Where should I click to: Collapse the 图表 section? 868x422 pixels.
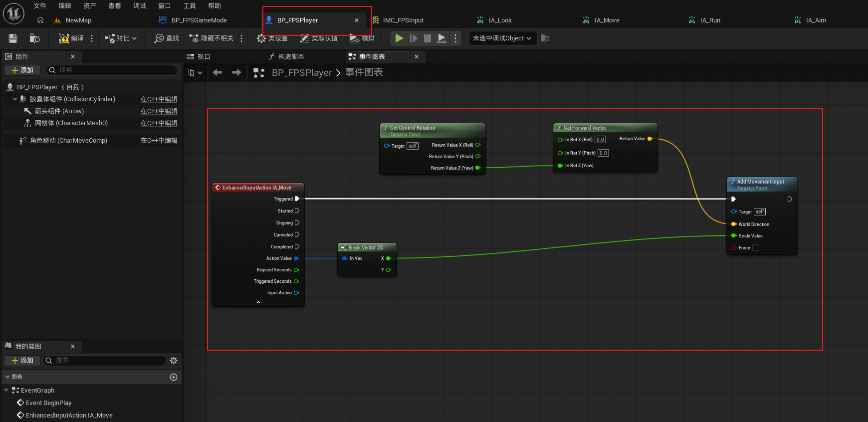(x=7, y=377)
